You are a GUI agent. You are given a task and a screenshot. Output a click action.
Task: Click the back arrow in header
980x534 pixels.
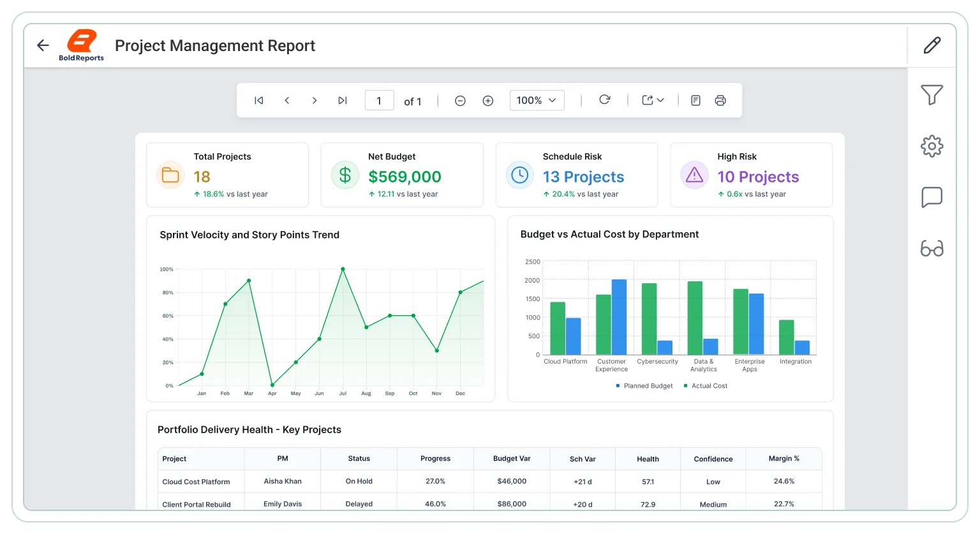coord(43,45)
